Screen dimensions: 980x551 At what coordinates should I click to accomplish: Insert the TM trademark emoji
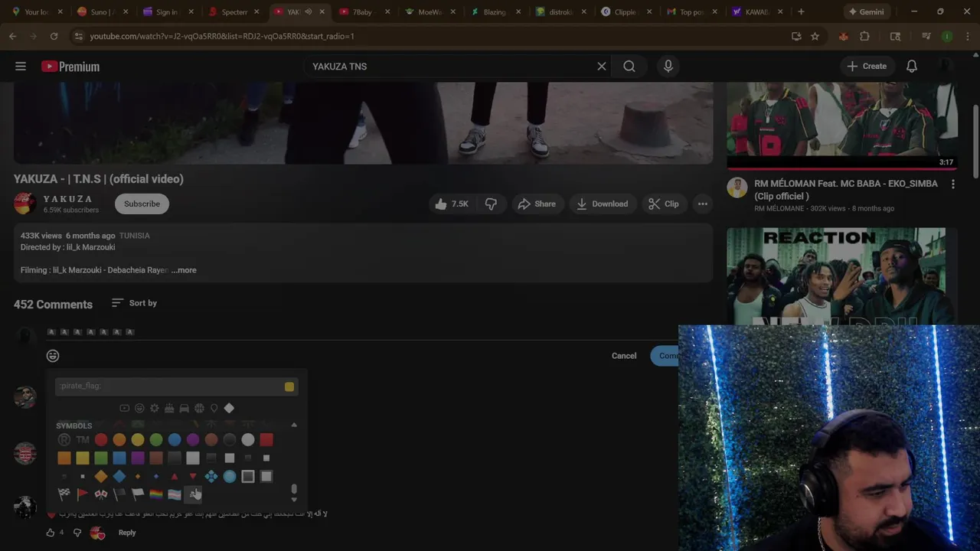pyautogui.click(x=83, y=440)
